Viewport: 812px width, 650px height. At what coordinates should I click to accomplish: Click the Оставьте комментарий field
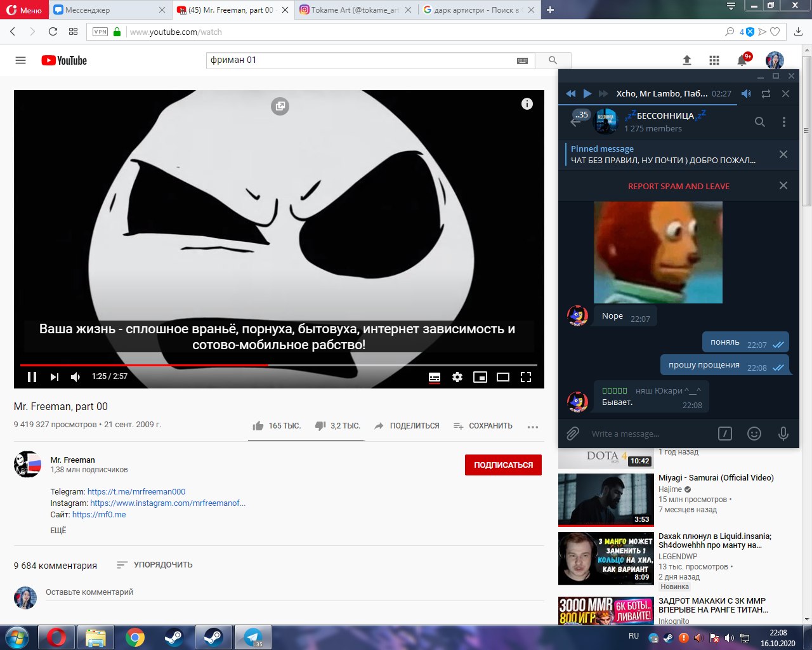point(294,592)
